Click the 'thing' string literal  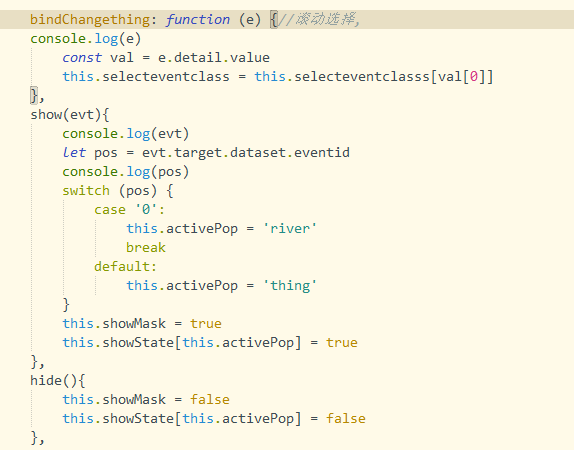coord(290,286)
